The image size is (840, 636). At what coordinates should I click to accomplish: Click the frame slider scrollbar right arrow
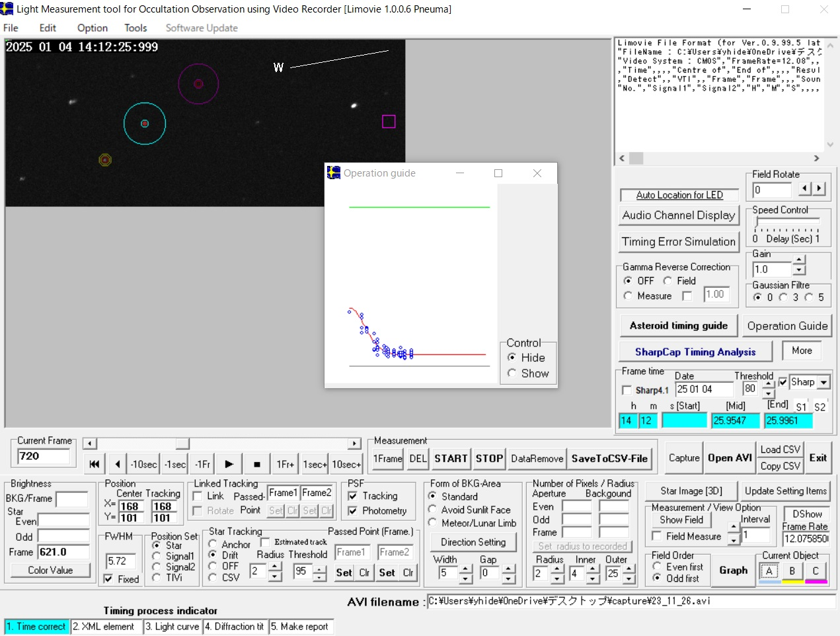tap(354, 444)
